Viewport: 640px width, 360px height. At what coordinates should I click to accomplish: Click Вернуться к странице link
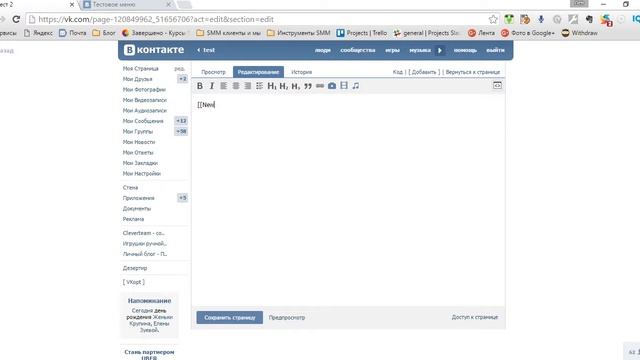click(x=473, y=72)
